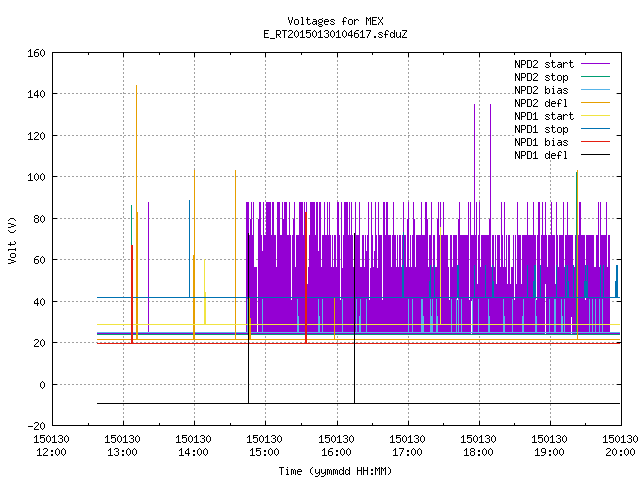The image size is (640, 480).
Task: Click the NPD2 stop green legend line
Action: pos(595,77)
